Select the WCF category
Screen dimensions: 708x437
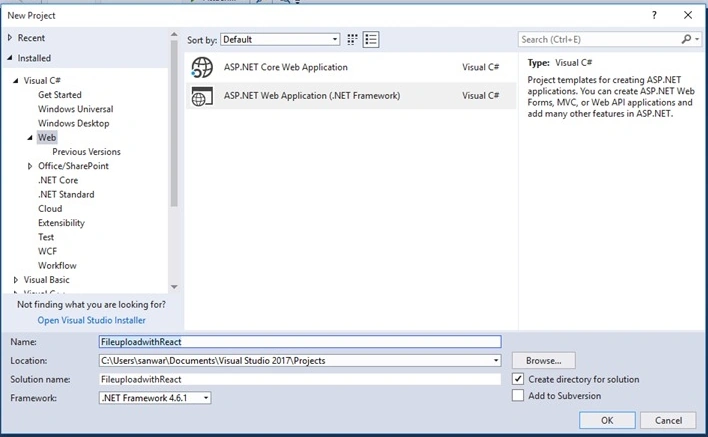tap(47, 251)
